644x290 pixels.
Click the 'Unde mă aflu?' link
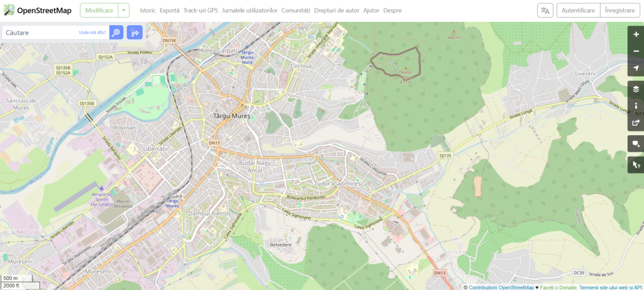(x=92, y=33)
